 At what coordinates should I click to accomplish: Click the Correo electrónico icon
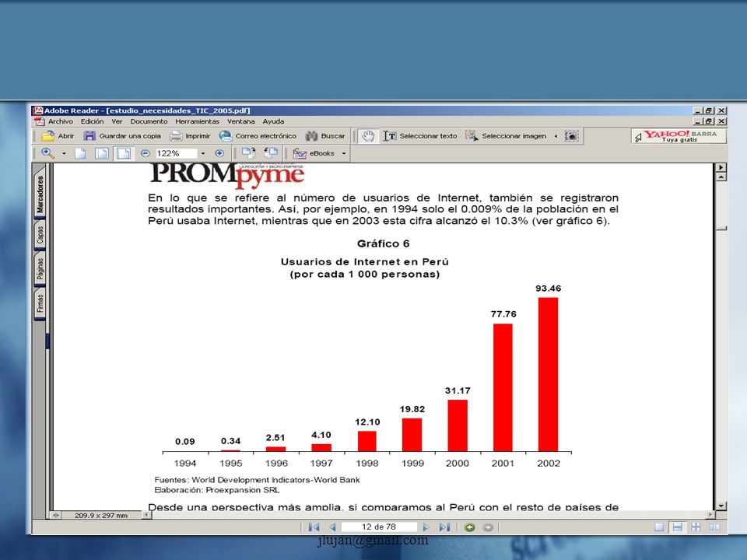click(x=226, y=136)
